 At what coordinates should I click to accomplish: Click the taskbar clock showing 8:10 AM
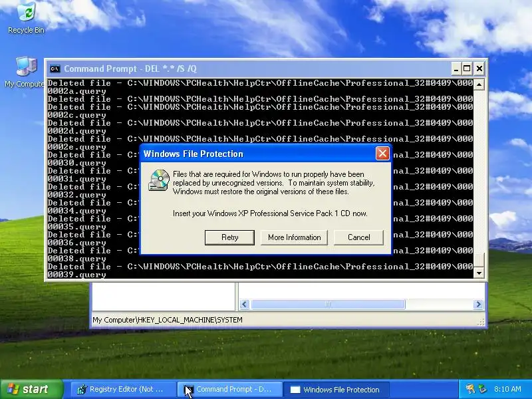pyautogui.click(x=507, y=389)
